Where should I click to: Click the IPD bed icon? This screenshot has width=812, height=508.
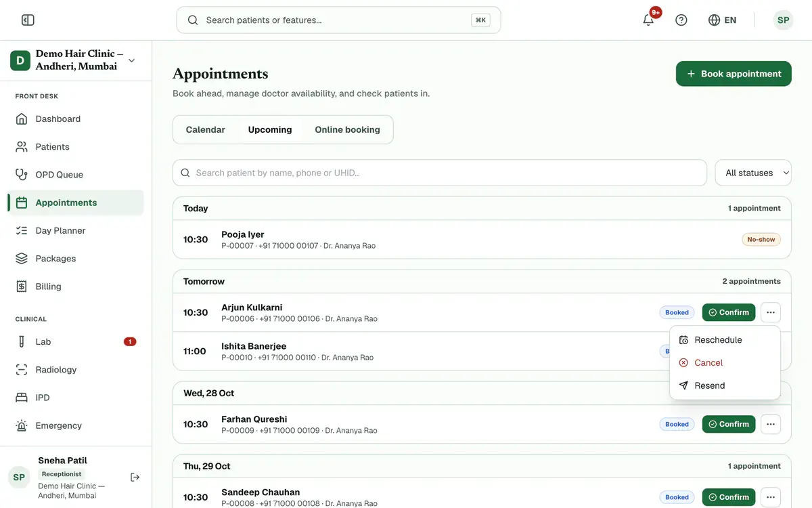point(22,398)
